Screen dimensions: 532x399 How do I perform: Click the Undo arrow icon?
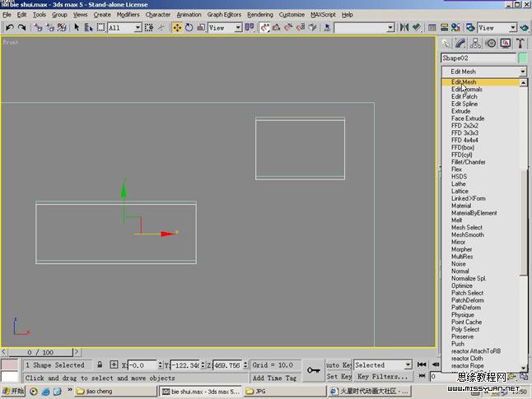pos(10,27)
